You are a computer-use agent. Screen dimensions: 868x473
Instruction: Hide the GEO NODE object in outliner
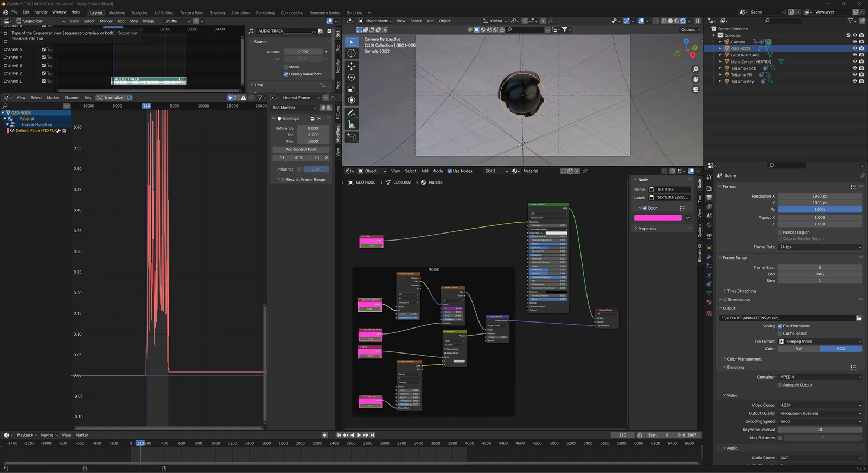point(854,48)
